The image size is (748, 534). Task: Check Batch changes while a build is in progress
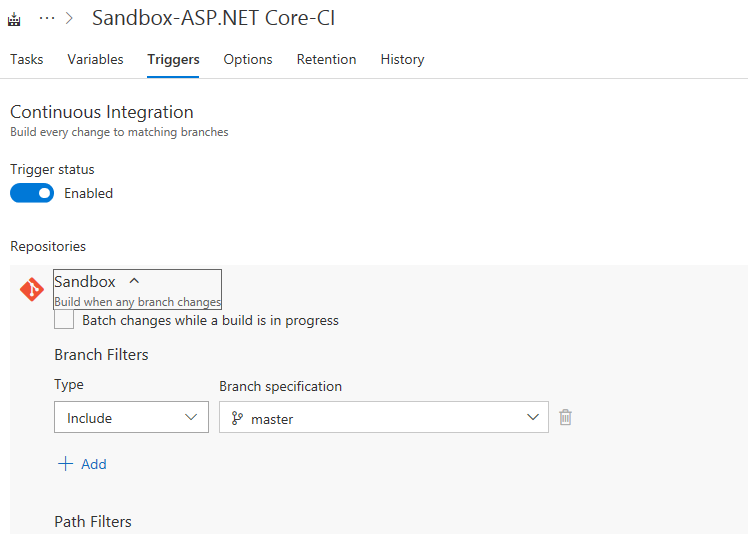[x=64, y=320]
